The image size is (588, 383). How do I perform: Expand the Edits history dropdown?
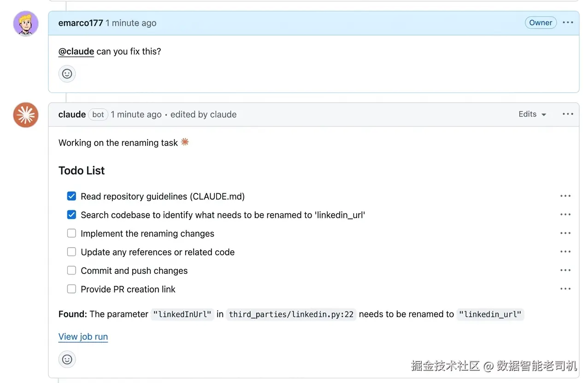[532, 114]
